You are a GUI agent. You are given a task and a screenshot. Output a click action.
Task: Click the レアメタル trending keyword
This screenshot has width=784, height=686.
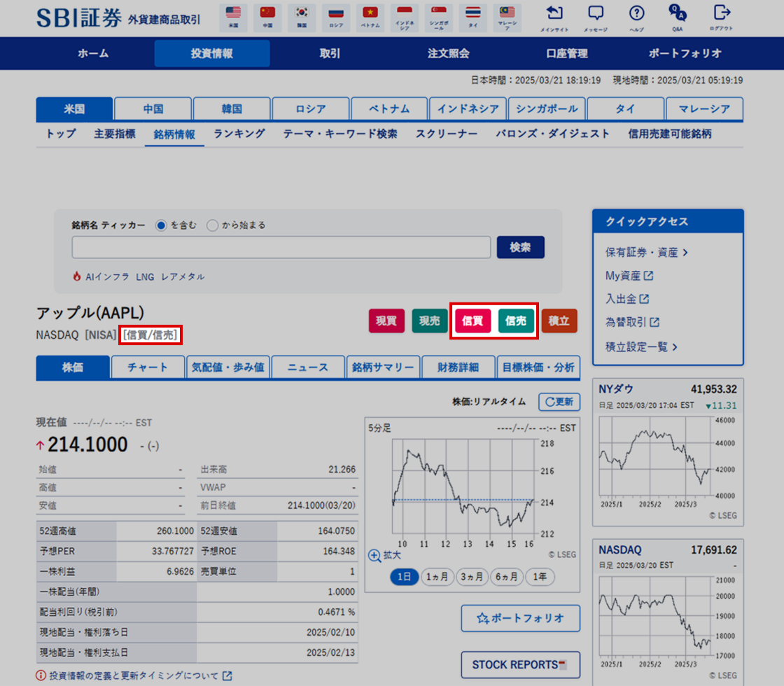tap(183, 277)
